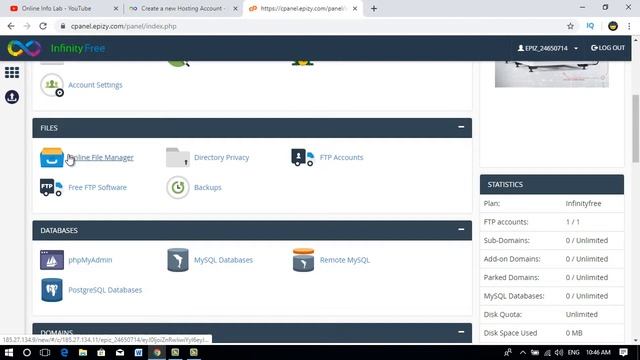Open the apps grid icon in sidebar
Screen dimensions: 640x360
(12, 73)
